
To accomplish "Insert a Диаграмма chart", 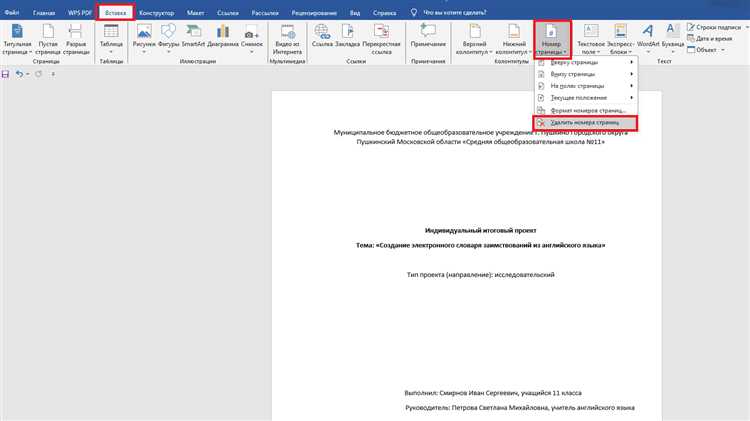I will 223,36.
